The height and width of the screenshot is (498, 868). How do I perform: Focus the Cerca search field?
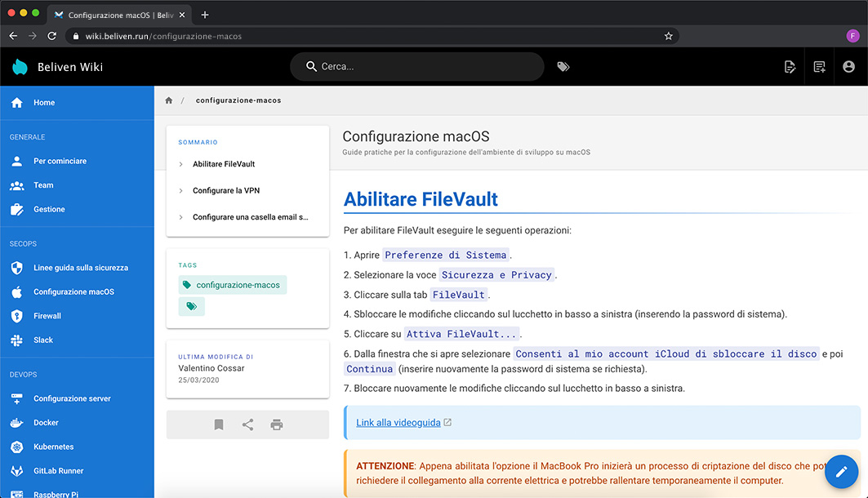(417, 66)
